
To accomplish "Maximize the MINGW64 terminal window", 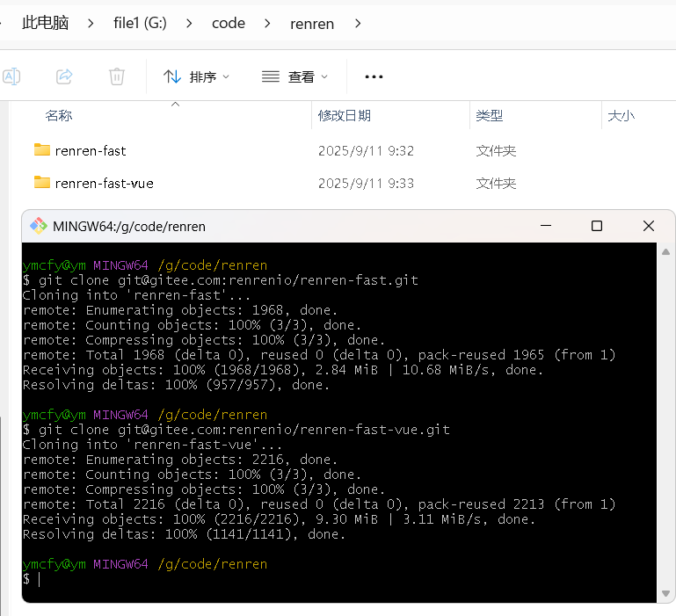I will click(597, 226).
